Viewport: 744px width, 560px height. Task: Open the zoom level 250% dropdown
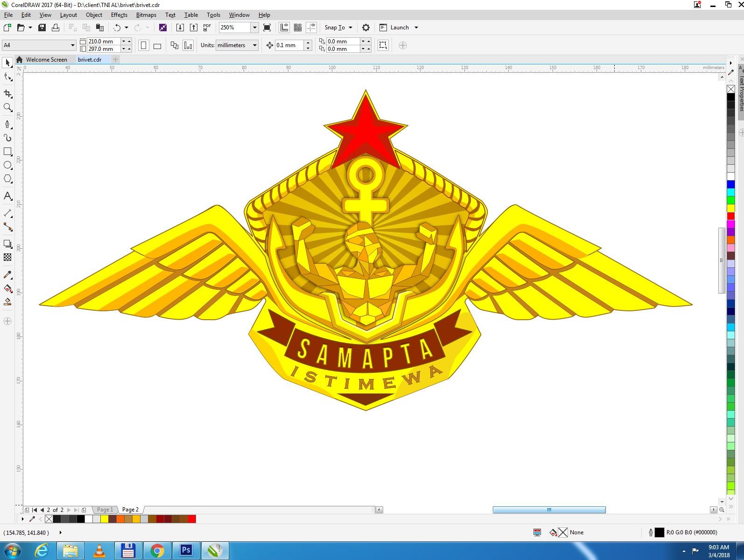254,28
